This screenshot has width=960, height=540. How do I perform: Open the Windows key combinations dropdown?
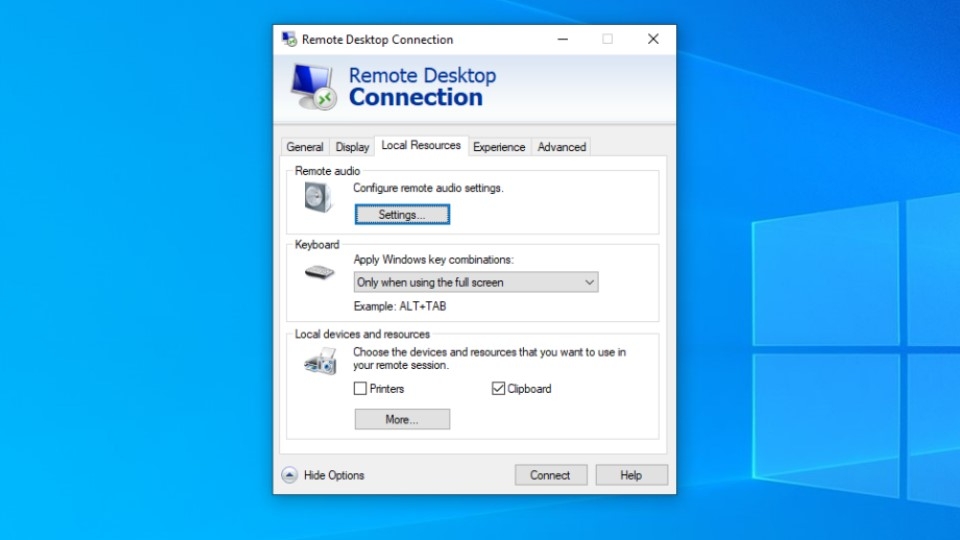point(476,282)
